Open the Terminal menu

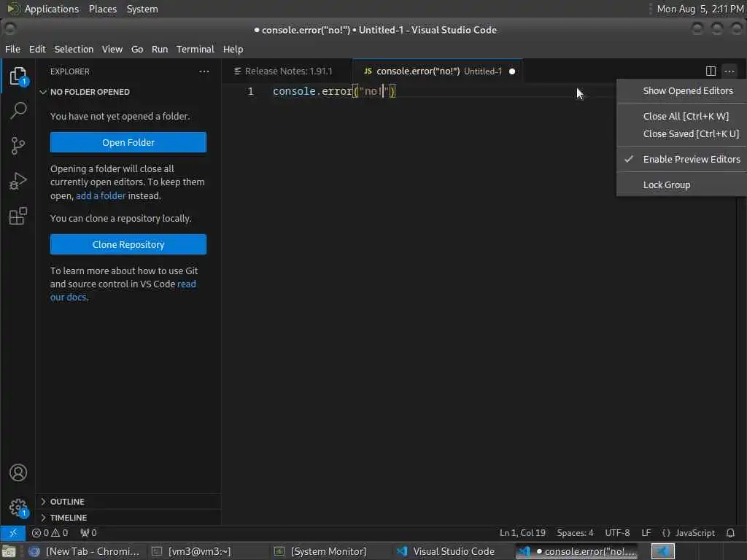(x=196, y=49)
